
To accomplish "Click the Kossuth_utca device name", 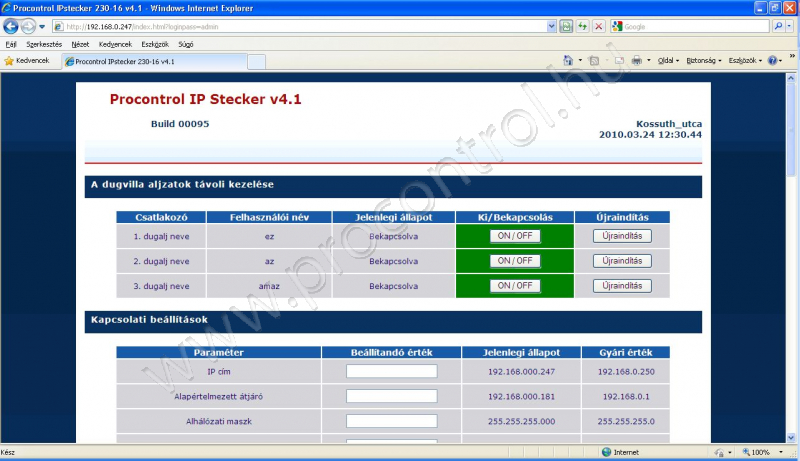I will pos(669,124).
